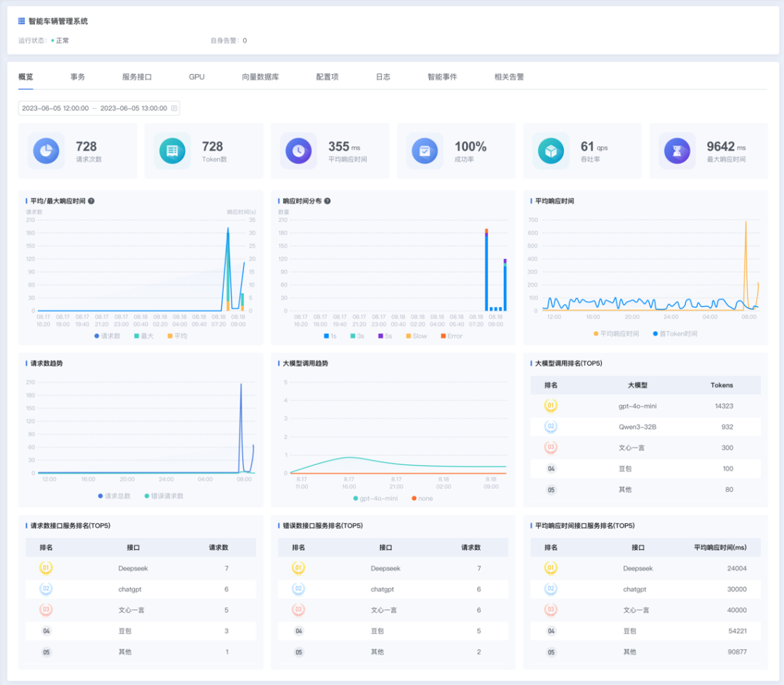Toggle gpt-4o-mini legend in 大模型调用趋势
Viewport: 784px width, 685px height.
(x=375, y=499)
